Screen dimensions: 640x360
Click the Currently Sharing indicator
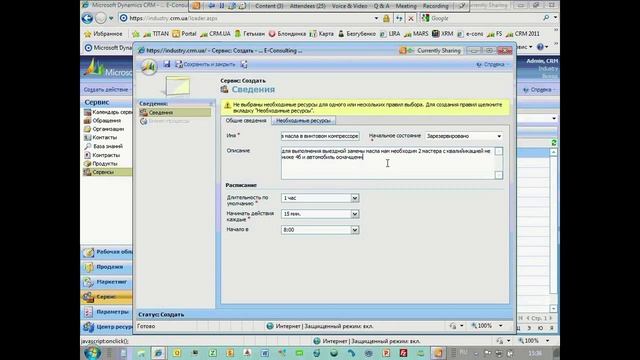[x=431, y=51]
